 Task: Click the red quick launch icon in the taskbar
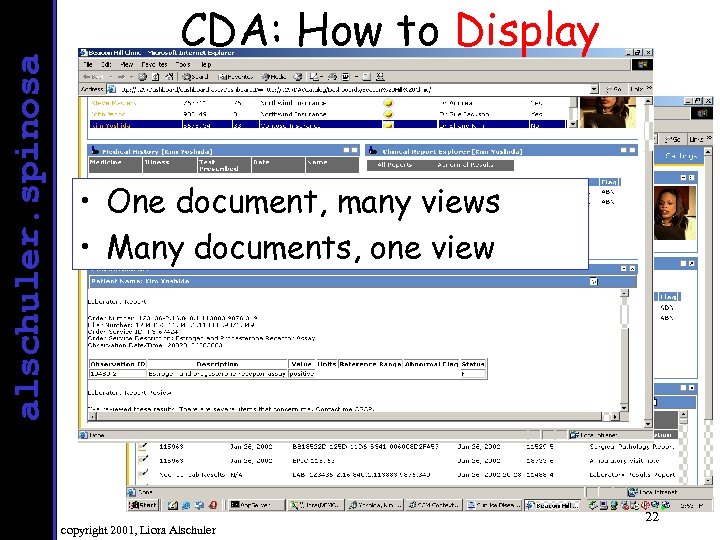pos(213,505)
